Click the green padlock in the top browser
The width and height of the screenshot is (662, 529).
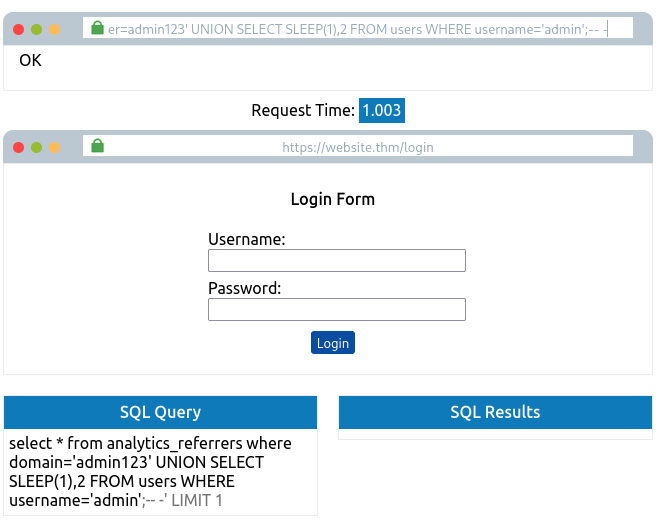(98, 28)
